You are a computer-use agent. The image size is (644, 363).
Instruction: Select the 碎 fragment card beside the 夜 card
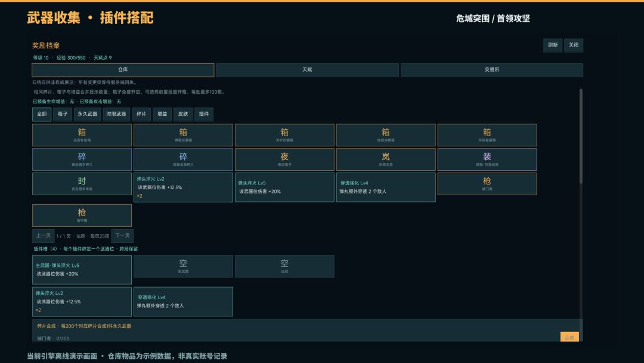click(183, 159)
